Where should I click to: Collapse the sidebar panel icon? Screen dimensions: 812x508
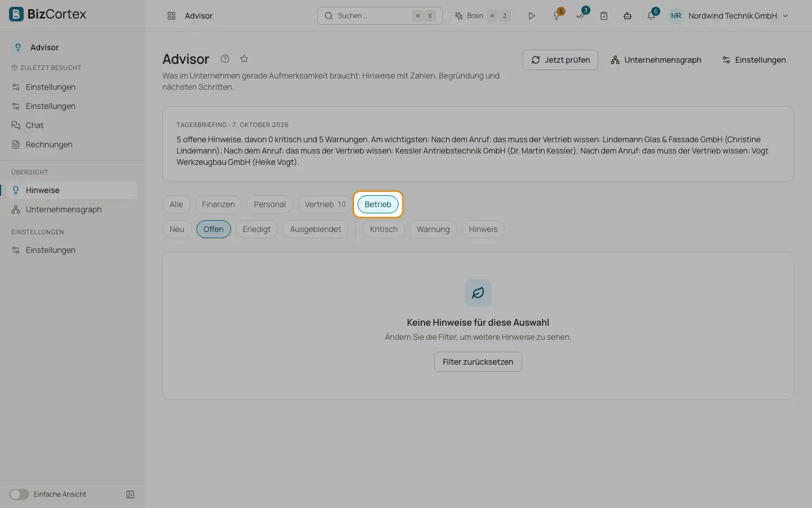tap(130, 494)
